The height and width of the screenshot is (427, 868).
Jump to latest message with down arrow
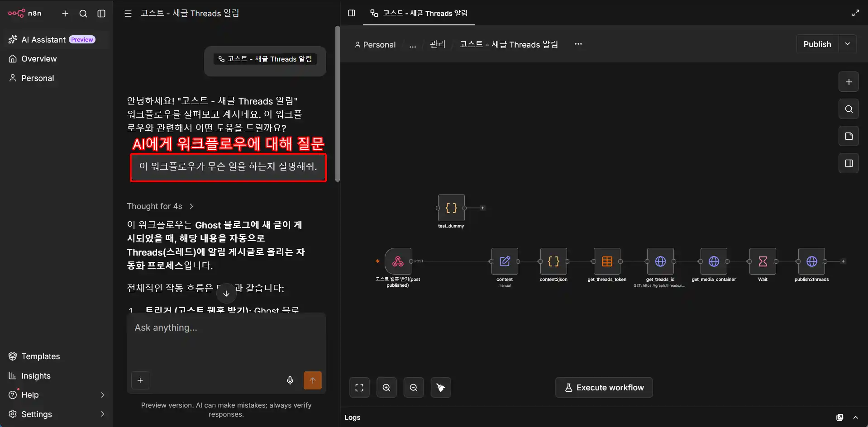click(x=226, y=294)
